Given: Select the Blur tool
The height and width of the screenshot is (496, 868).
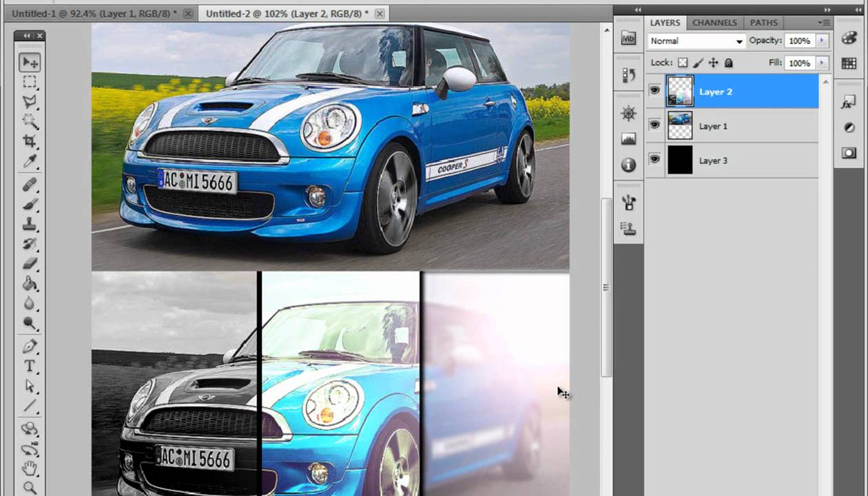Looking at the screenshot, I should pos(30,302).
